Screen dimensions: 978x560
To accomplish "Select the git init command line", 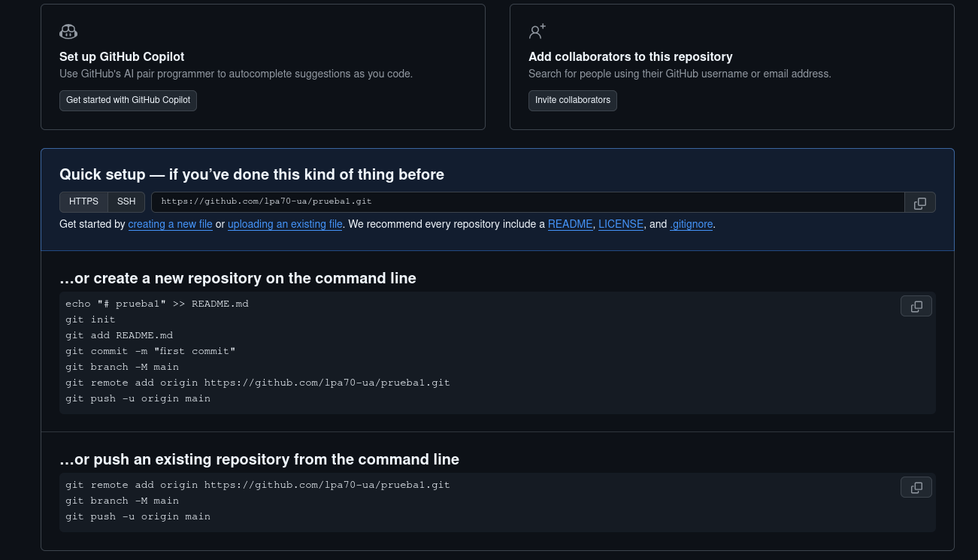I will [x=90, y=319].
